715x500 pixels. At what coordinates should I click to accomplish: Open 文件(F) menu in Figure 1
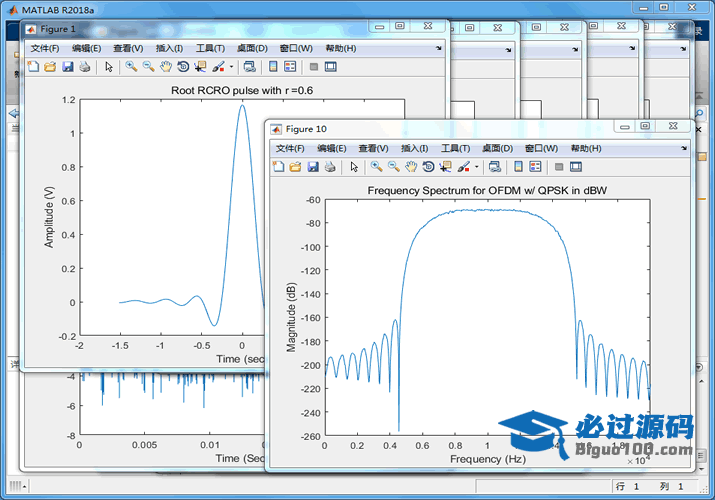pos(45,48)
